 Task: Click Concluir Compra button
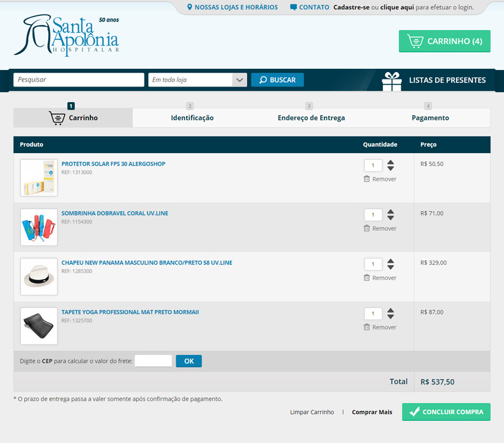click(446, 412)
